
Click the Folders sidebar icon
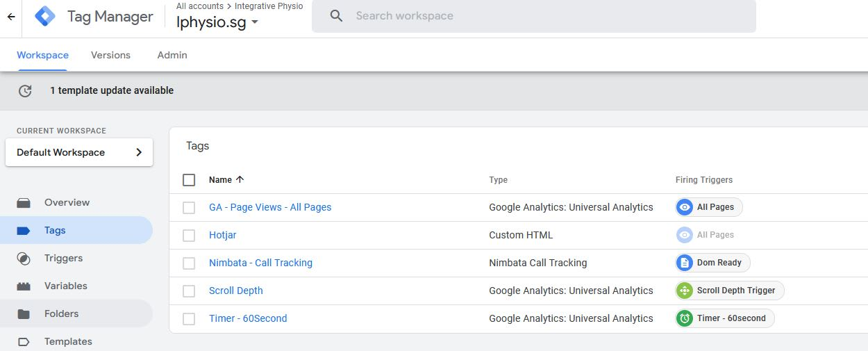pyautogui.click(x=24, y=314)
